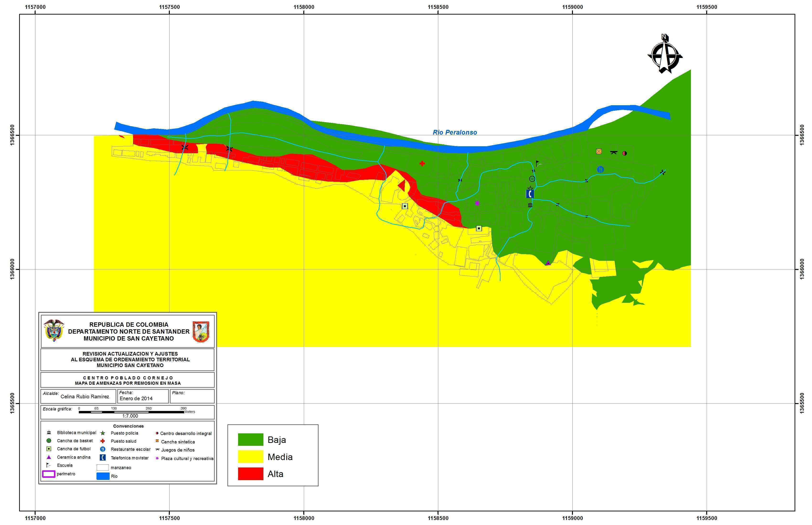Click the red Puesto salud cross on map
Viewport: 812px width, 525px height.
[x=422, y=164]
